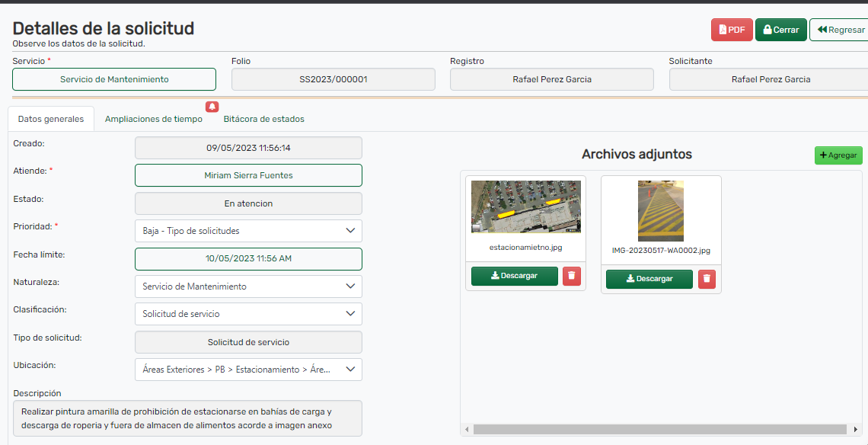Delete the estacionamietno.jpg attachment with trash icon
The image size is (868, 445).
572,276
